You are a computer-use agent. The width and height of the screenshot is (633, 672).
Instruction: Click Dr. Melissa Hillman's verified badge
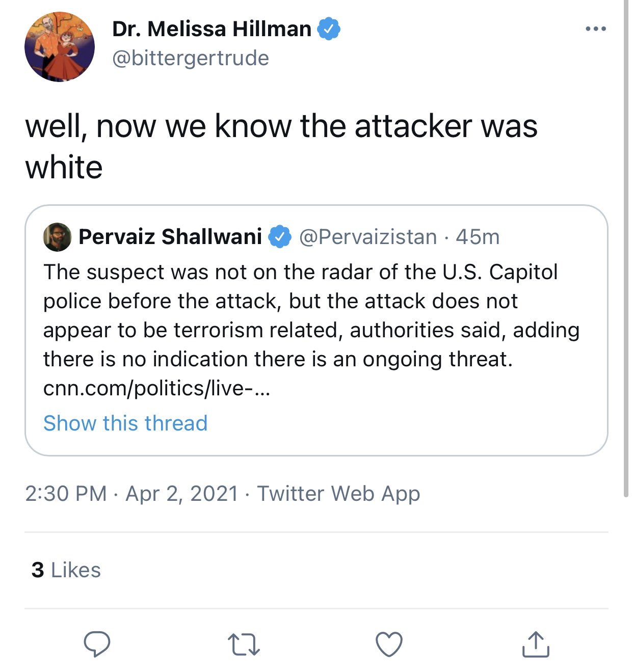pos(329,29)
